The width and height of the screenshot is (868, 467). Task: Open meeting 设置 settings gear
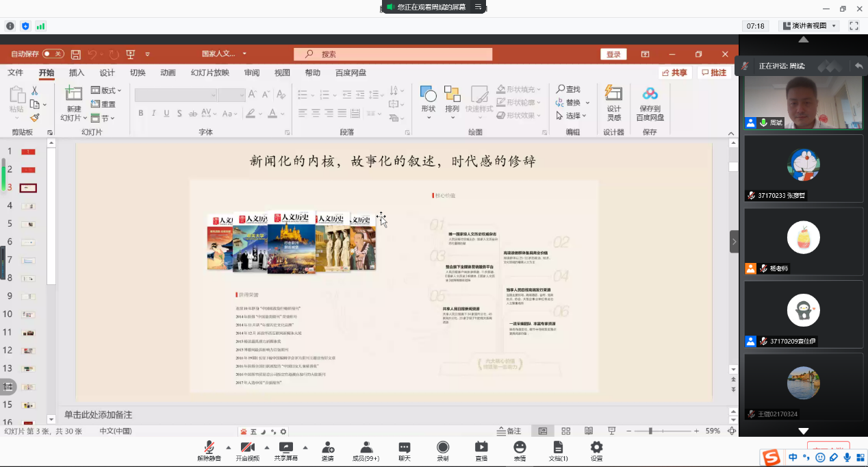pos(596,449)
